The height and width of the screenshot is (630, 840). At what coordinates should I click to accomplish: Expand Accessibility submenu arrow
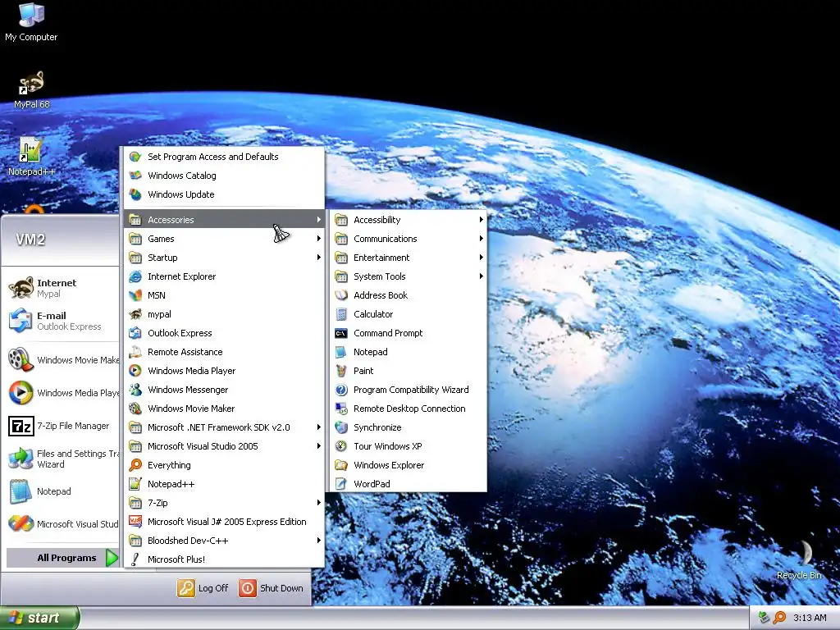click(481, 220)
